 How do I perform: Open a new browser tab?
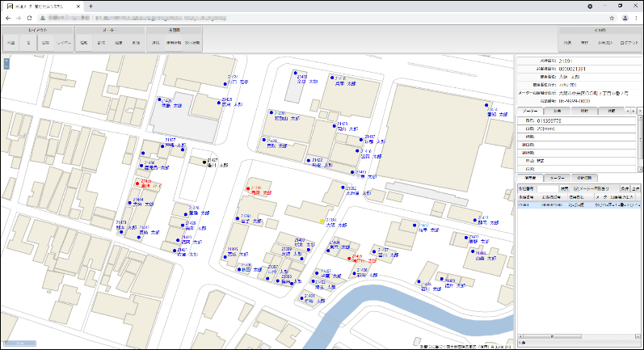pos(90,6)
